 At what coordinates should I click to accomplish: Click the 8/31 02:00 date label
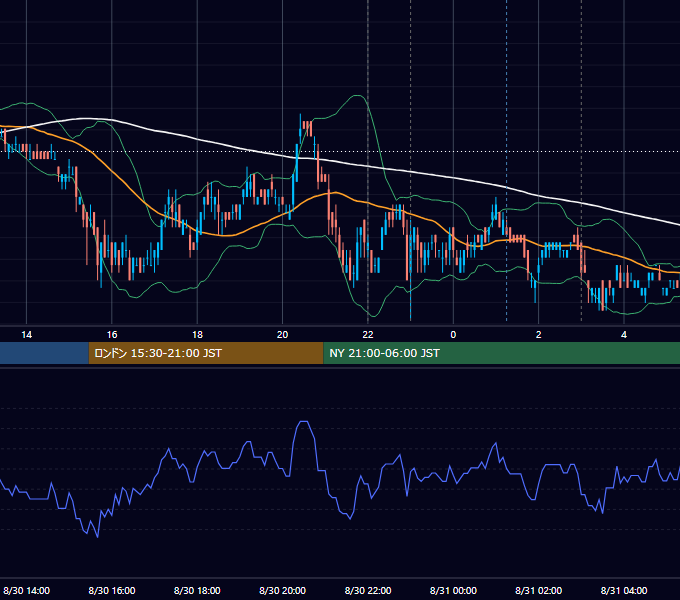(x=539, y=590)
